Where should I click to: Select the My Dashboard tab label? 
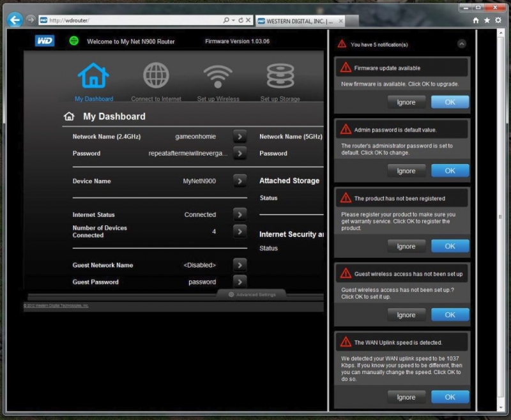pyautogui.click(x=94, y=99)
